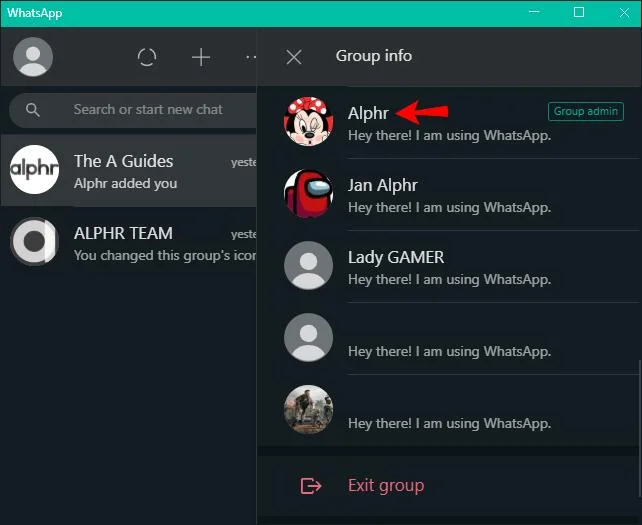642x525 pixels.
Task: Select Alphr's Minnie Mouse avatar
Action: pyautogui.click(x=308, y=122)
